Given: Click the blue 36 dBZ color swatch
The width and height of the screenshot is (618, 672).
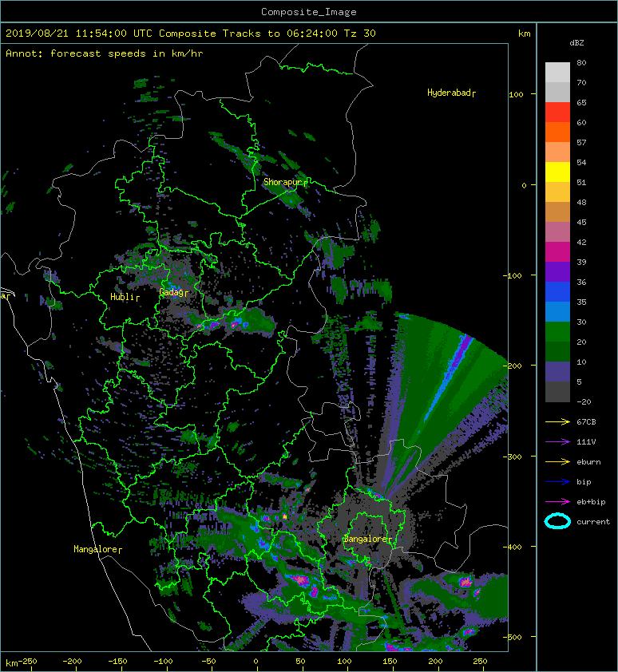Looking at the screenshot, I should coord(557,291).
